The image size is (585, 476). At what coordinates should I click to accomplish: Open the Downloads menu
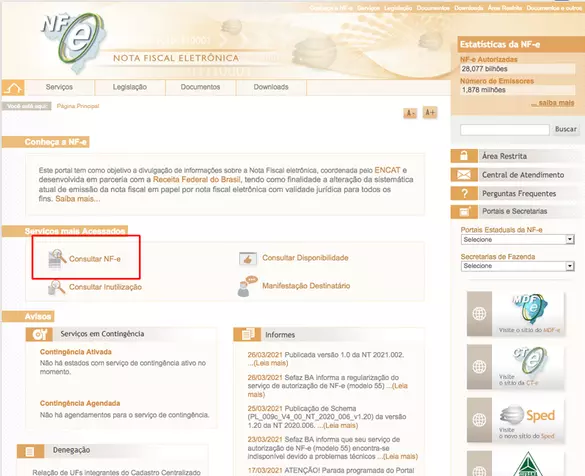[271, 87]
